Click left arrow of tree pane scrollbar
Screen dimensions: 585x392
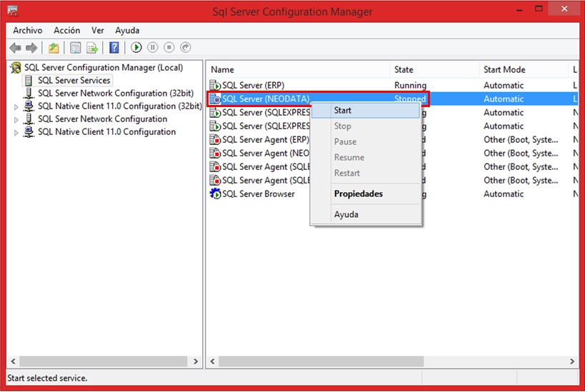(13, 361)
